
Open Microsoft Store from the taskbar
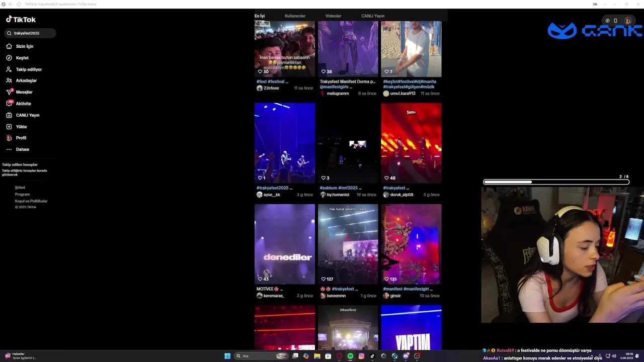tap(328, 356)
